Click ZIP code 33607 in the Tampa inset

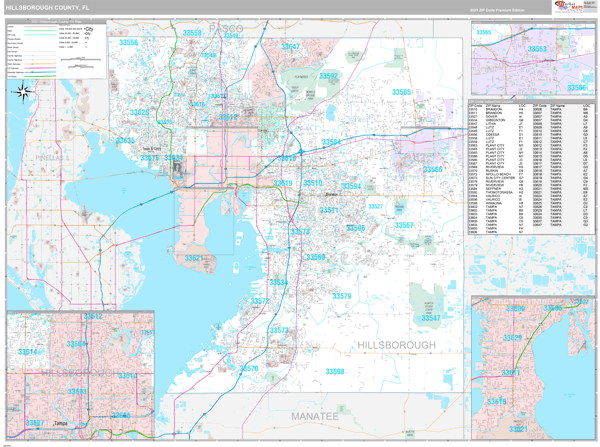35,423
